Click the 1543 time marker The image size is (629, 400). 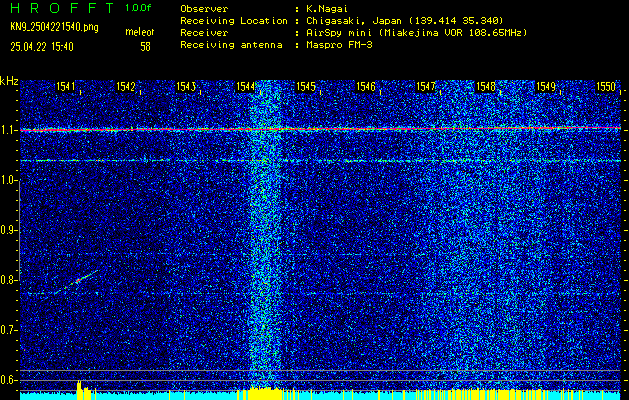[x=186, y=86]
